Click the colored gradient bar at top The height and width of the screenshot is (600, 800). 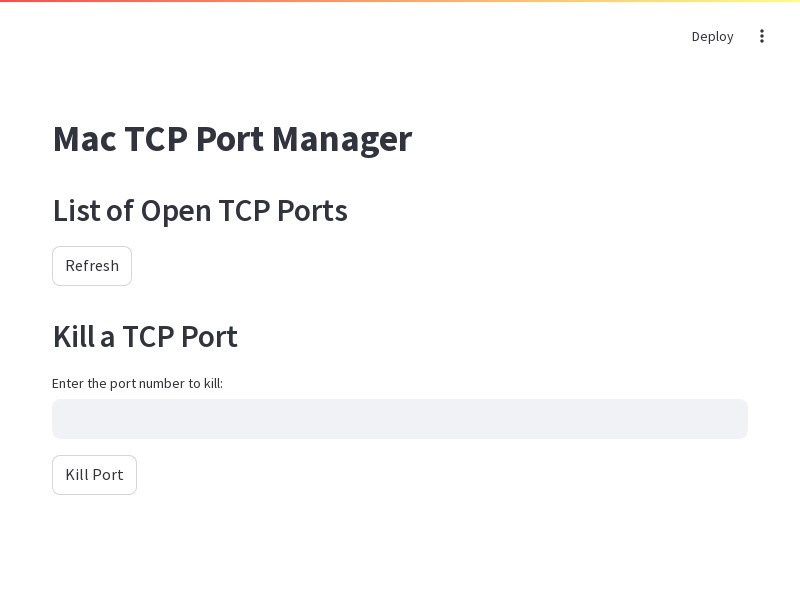click(400, 1)
